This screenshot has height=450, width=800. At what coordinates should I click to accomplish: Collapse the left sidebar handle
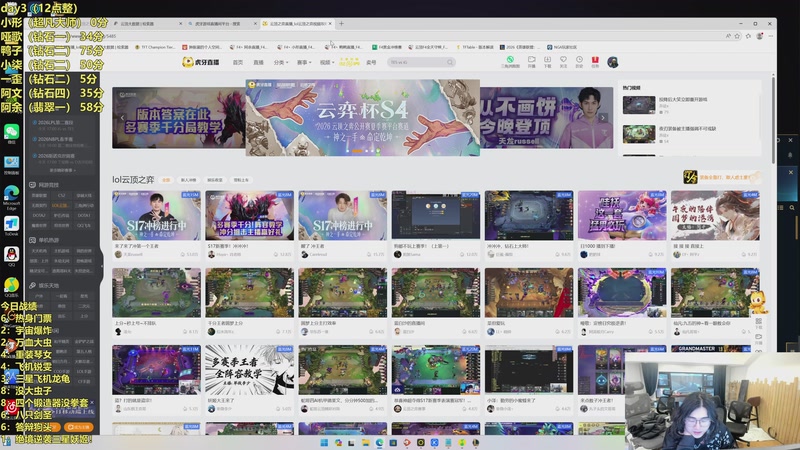coord(101,265)
